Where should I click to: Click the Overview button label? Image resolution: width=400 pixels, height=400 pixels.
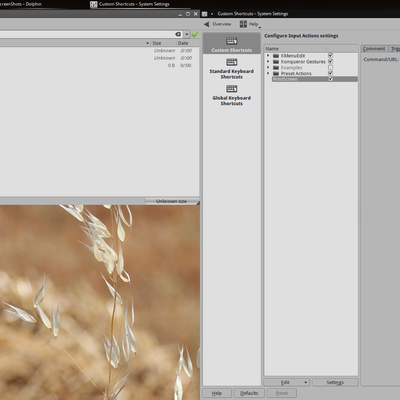[222, 24]
